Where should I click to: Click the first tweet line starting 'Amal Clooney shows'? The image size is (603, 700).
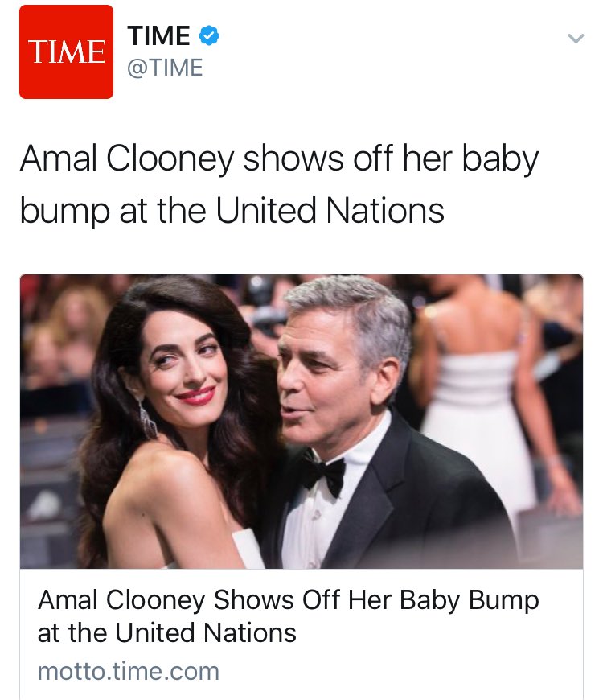[279, 159]
